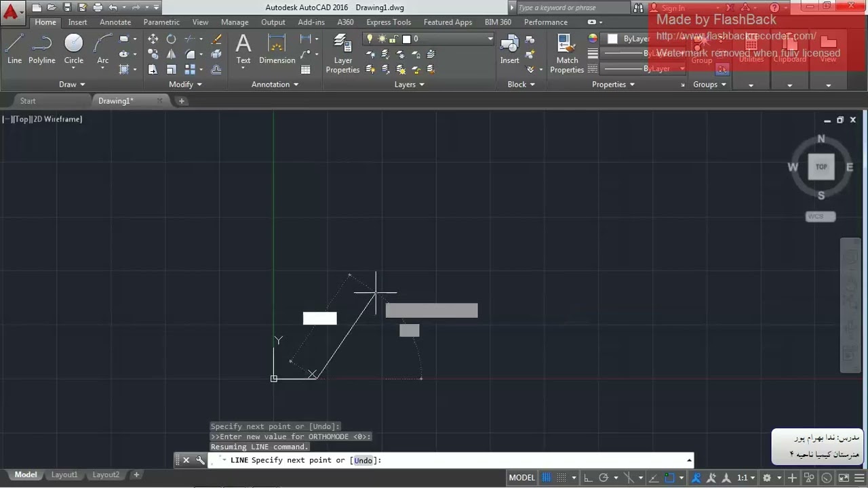Expand the Modify panel
This screenshot has height=488, width=868.
186,84
